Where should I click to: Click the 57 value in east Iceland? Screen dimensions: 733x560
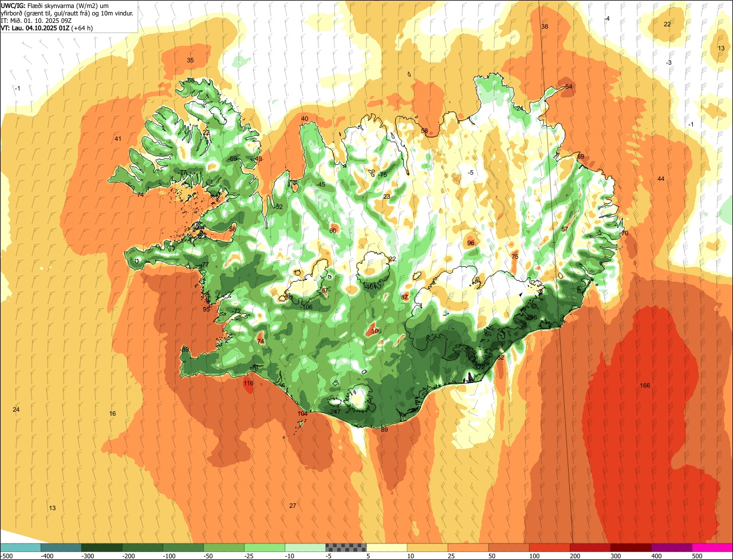pos(565,229)
